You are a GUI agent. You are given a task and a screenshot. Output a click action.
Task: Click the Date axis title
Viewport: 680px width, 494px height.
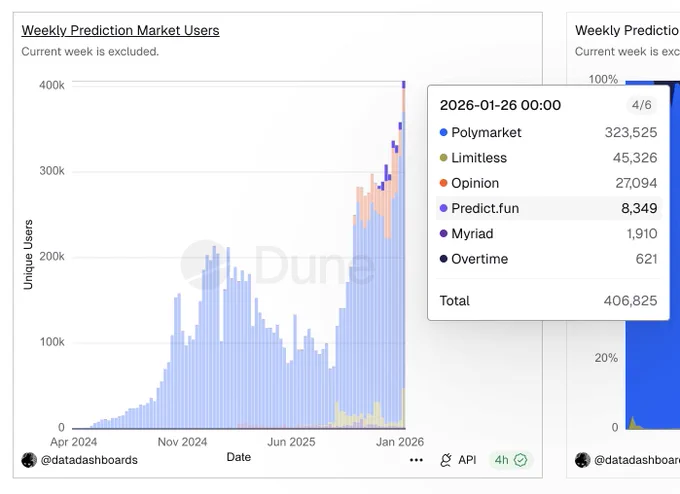(x=239, y=457)
